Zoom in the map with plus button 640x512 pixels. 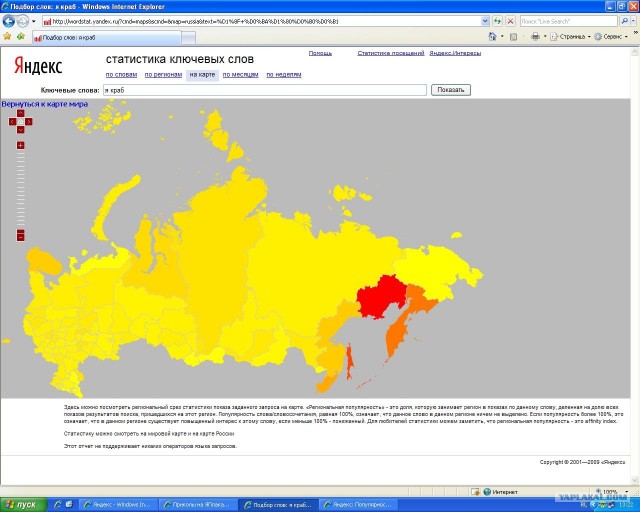coord(20,145)
